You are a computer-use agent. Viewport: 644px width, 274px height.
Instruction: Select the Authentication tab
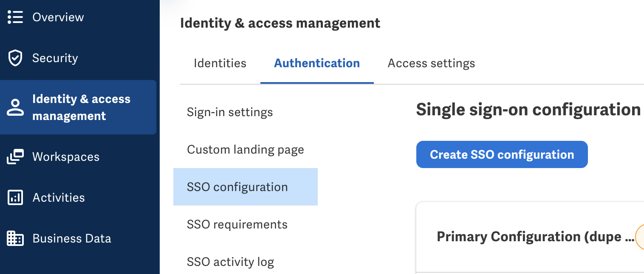pos(317,63)
